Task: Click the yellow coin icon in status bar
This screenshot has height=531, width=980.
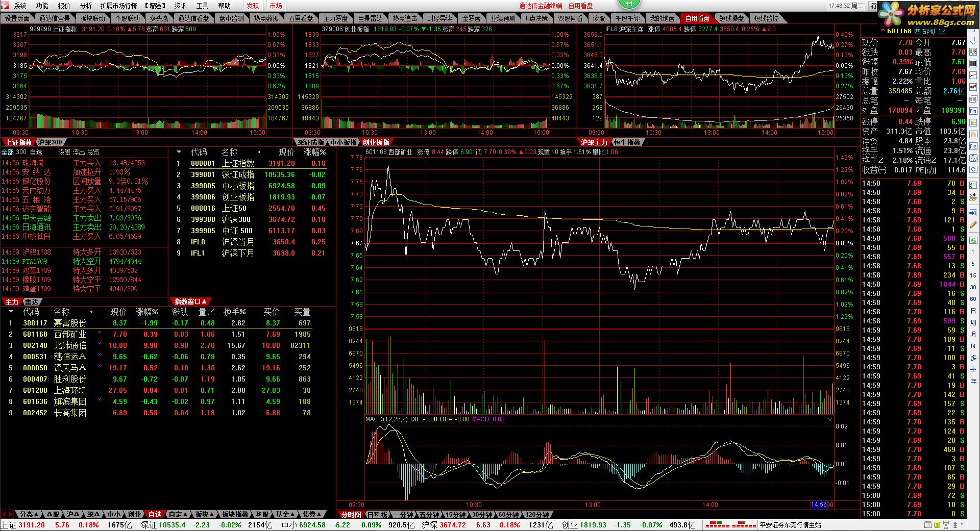Action: [937, 525]
